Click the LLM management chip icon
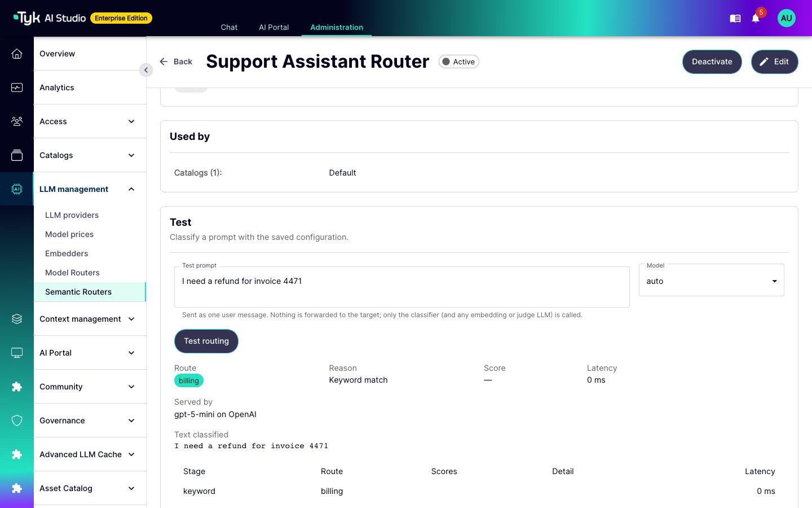This screenshot has height=508, width=812. pos(17,189)
